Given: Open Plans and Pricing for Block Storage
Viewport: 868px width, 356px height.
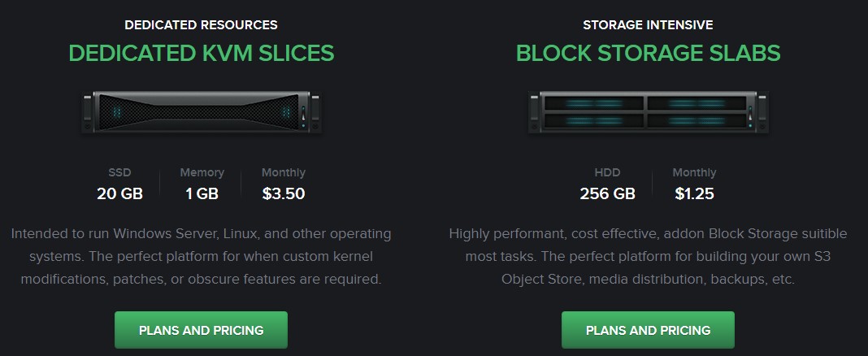Looking at the screenshot, I should click(648, 330).
